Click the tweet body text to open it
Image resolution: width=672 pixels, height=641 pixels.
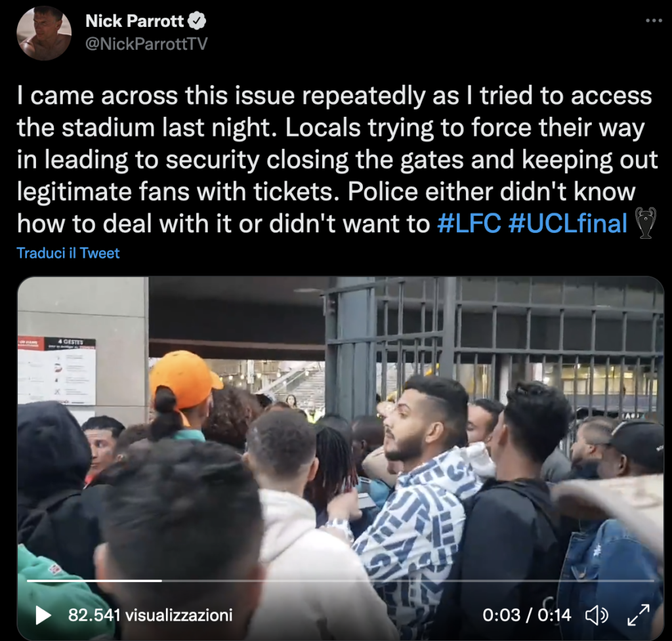[x=337, y=159]
